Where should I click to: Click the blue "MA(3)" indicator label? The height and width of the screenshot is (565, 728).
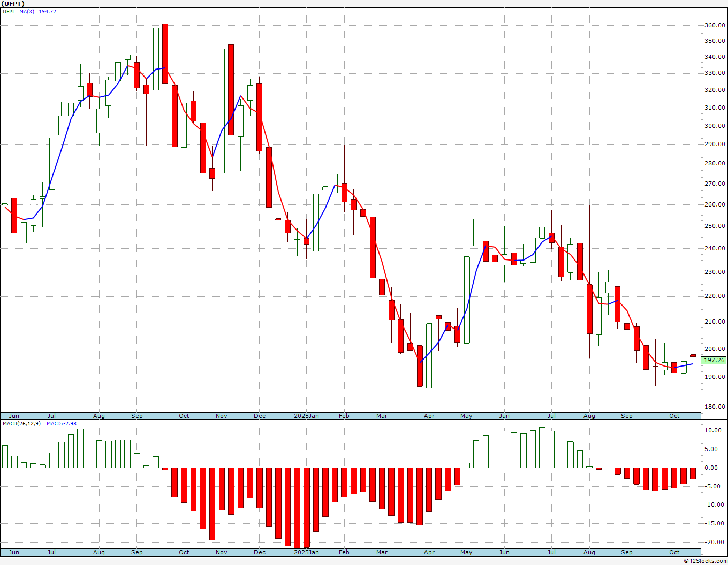click(x=27, y=12)
